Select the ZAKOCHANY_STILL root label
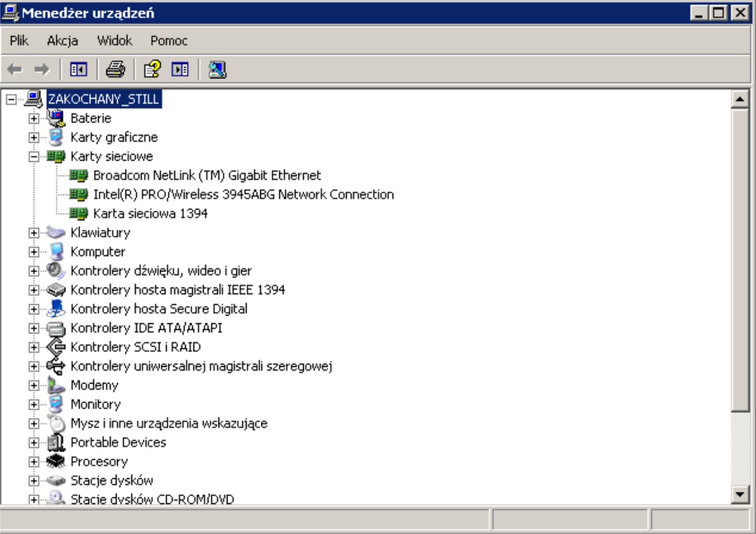Image resolution: width=756 pixels, height=534 pixels. coord(104,99)
